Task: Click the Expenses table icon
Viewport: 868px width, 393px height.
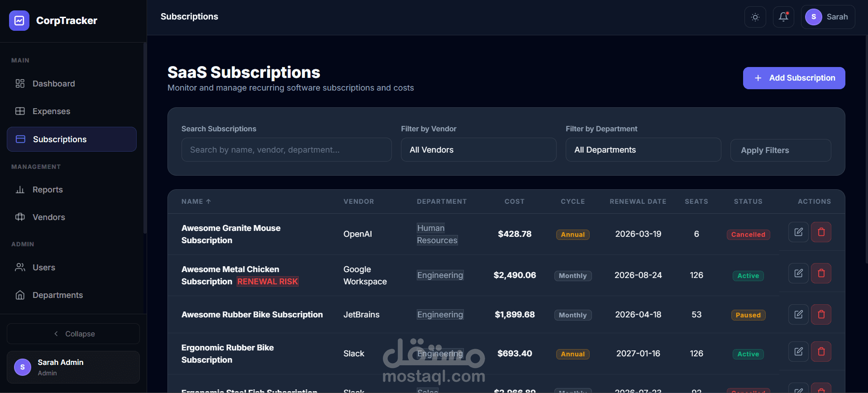Action: click(x=20, y=111)
